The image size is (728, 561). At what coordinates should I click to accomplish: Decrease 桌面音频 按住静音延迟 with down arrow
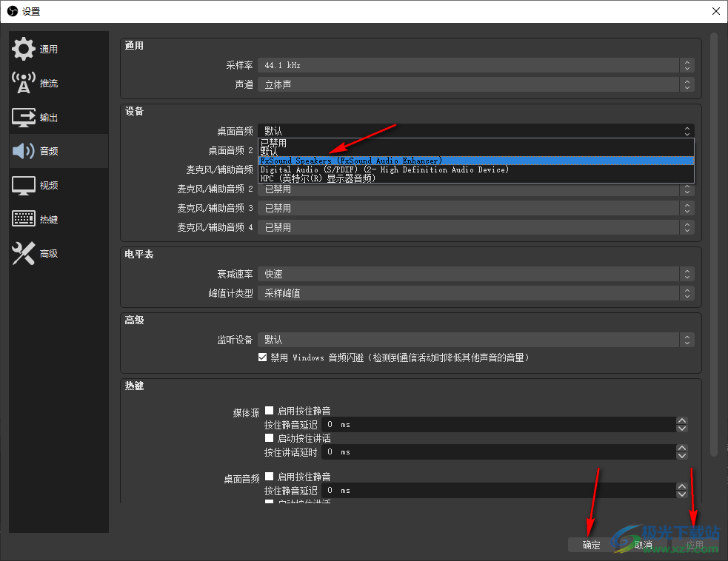click(x=681, y=494)
